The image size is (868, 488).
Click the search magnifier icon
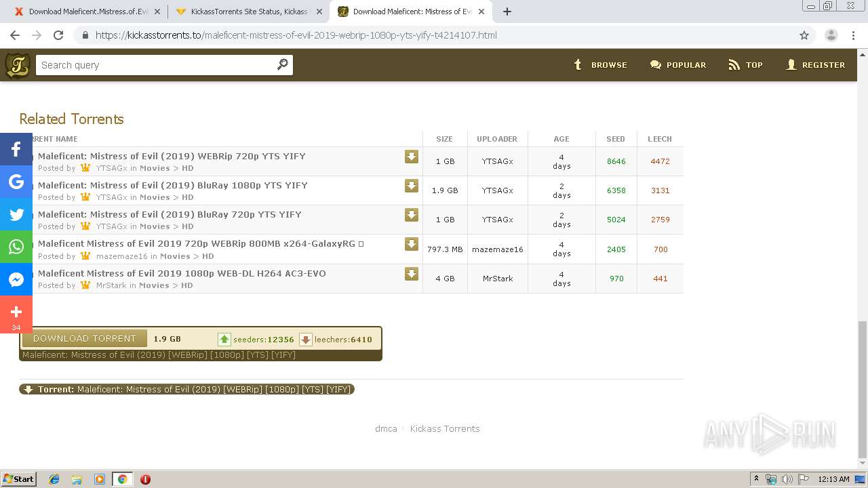pos(283,64)
